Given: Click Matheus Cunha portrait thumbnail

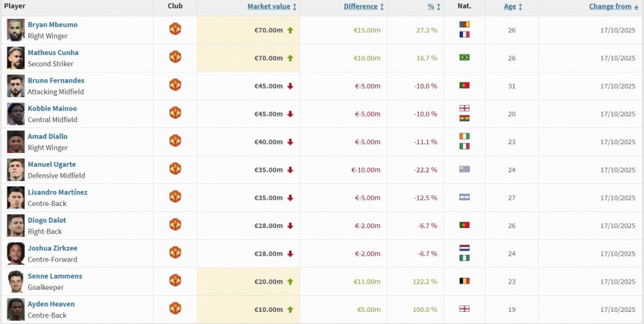Looking at the screenshot, I should tap(15, 58).
